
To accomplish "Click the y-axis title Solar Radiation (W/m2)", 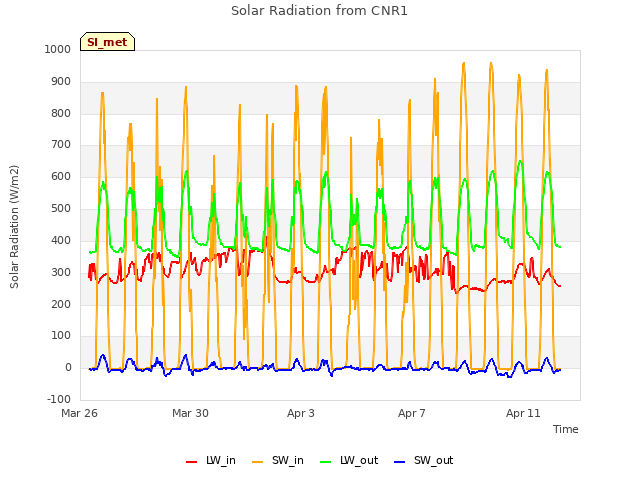I will pyautogui.click(x=14, y=227).
